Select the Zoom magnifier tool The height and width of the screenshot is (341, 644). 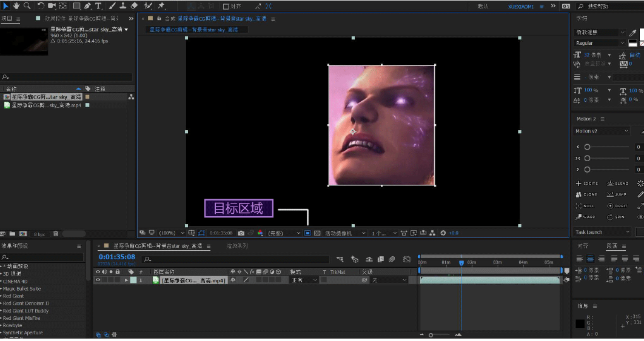(x=27, y=5)
